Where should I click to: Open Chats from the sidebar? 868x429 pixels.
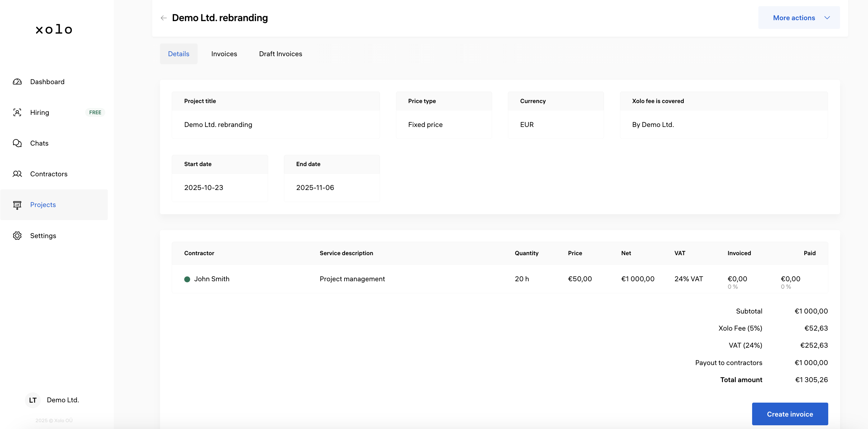[x=39, y=143]
